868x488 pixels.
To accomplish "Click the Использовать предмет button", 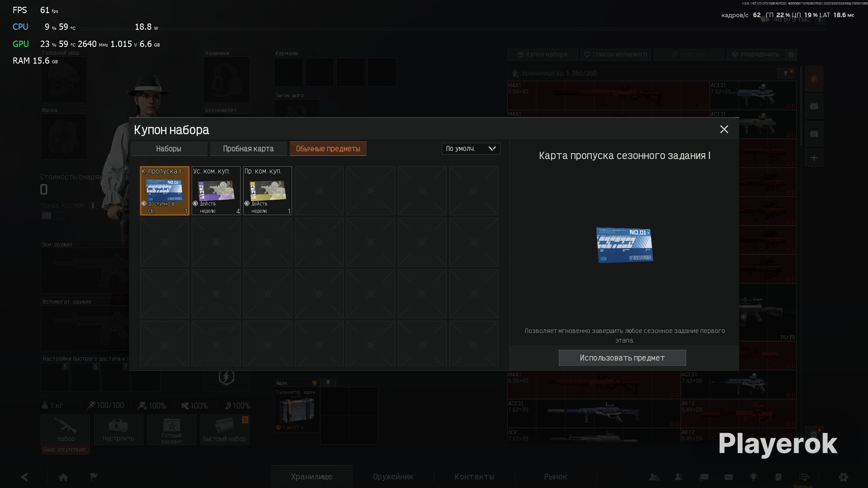I will [x=622, y=358].
